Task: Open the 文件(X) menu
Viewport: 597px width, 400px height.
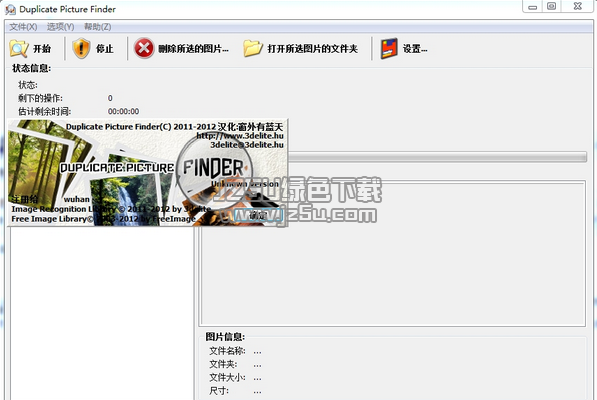Action: (x=23, y=27)
